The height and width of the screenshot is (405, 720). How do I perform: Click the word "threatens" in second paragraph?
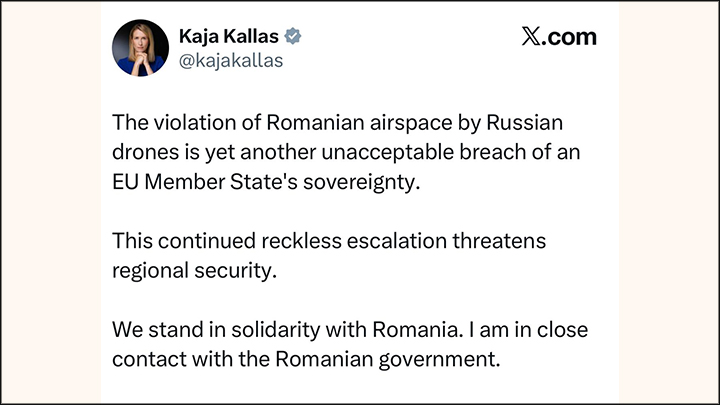point(499,241)
